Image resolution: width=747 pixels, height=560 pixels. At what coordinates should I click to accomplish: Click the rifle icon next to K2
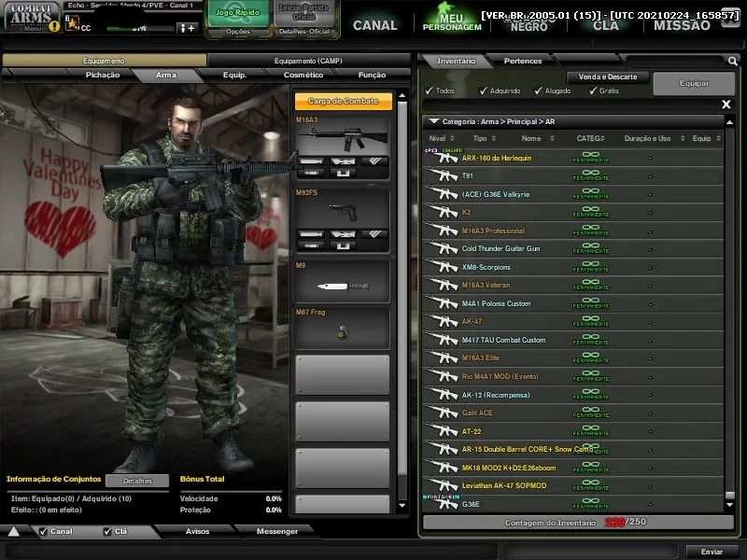click(x=443, y=212)
